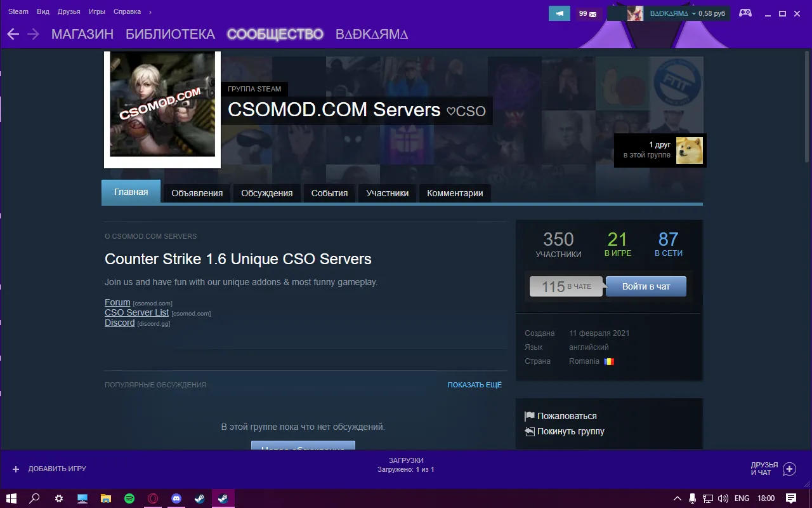The image size is (812, 508).
Task: Switch to the События tab
Action: tap(329, 193)
